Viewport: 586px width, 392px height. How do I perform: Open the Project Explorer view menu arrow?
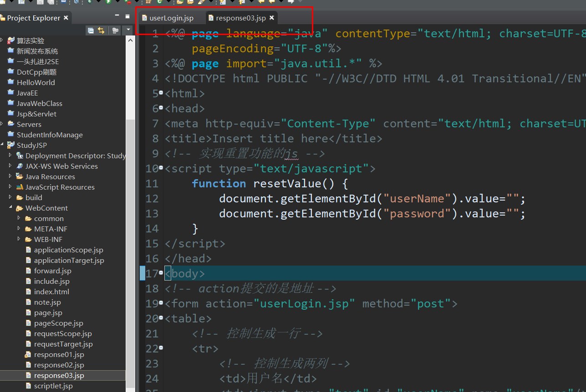point(128,30)
